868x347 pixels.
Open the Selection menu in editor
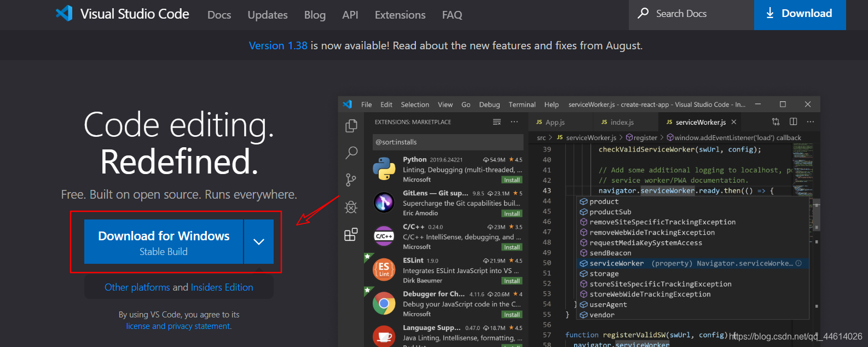coord(415,105)
